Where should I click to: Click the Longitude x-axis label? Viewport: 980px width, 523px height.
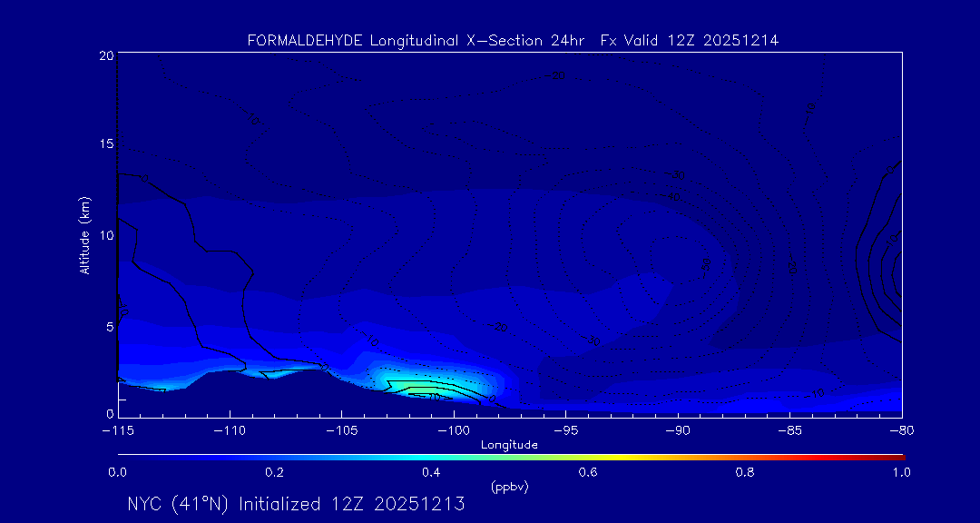click(x=509, y=445)
